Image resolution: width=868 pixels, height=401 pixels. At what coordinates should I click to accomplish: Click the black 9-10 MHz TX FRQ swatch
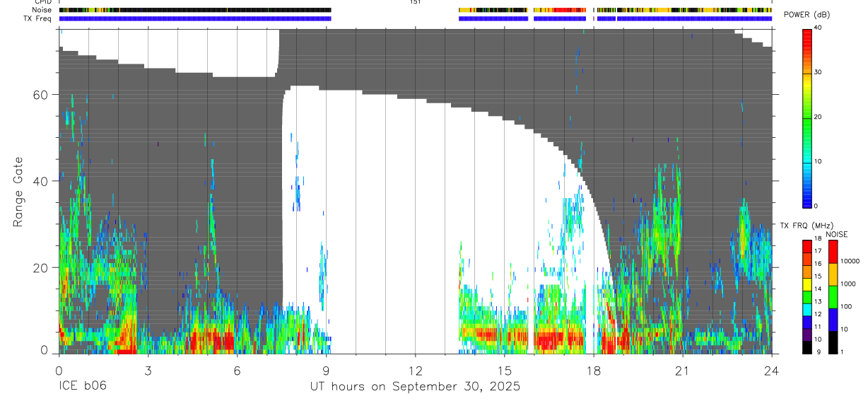[x=807, y=347]
